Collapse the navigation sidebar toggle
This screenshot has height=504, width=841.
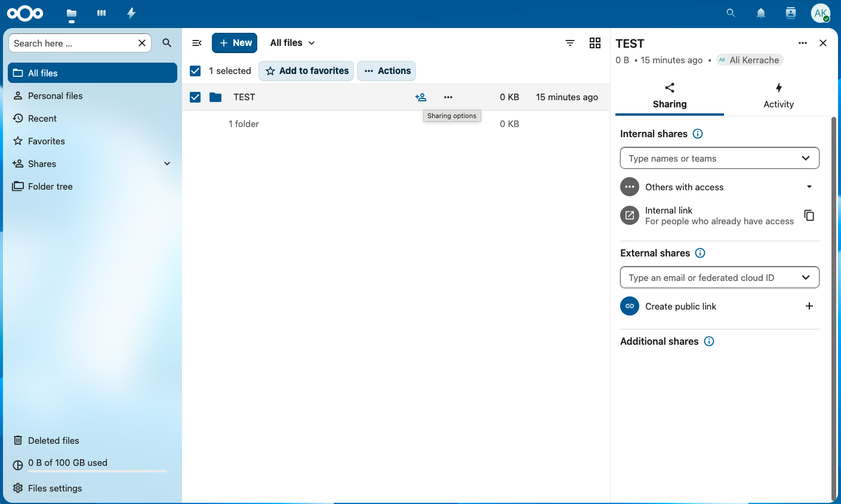click(196, 43)
